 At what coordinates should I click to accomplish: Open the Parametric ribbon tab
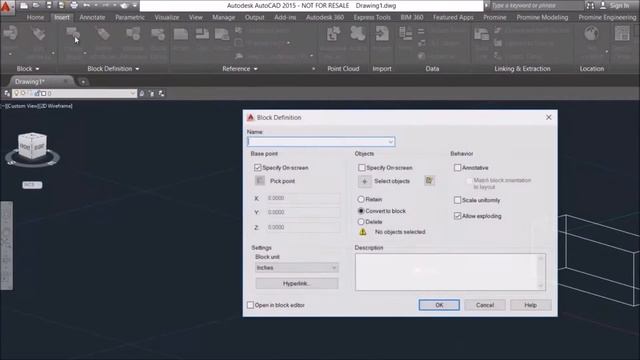tap(130, 18)
